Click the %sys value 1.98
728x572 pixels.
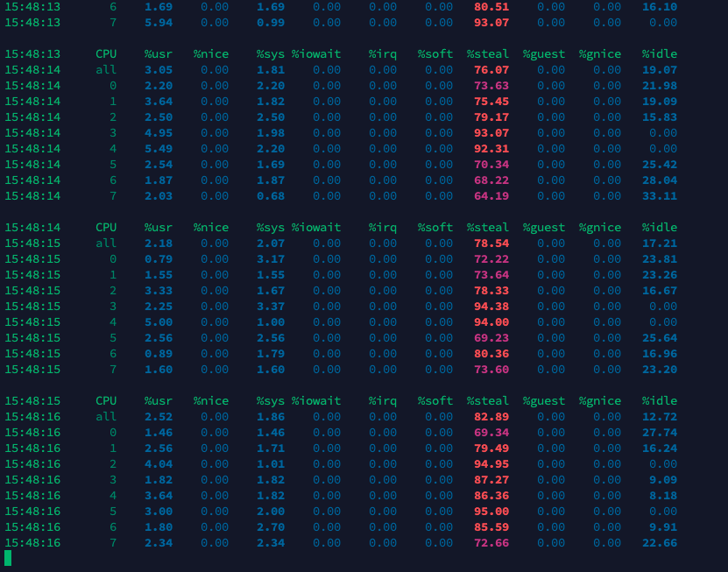271,133
